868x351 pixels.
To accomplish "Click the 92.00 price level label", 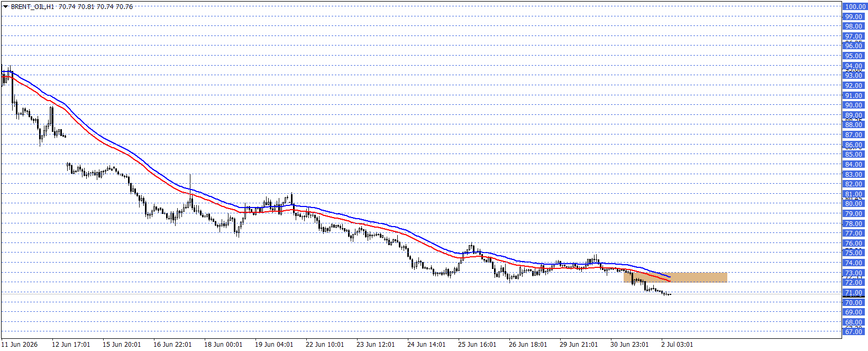I will click(x=853, y=86).
